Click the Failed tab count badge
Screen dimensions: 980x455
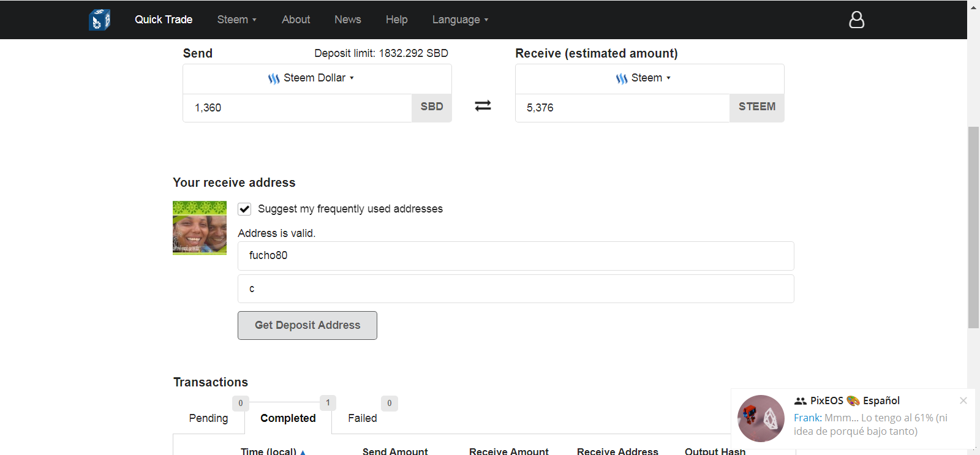[x=390, y=403]
